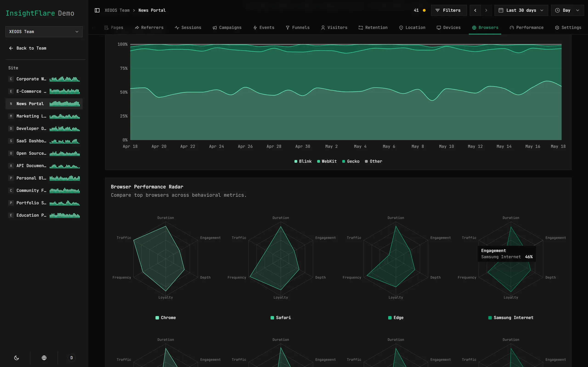Open the Filters button
The height and width of the screenshot is (367, 588).
pyautogui.click(x=449, y=10)
